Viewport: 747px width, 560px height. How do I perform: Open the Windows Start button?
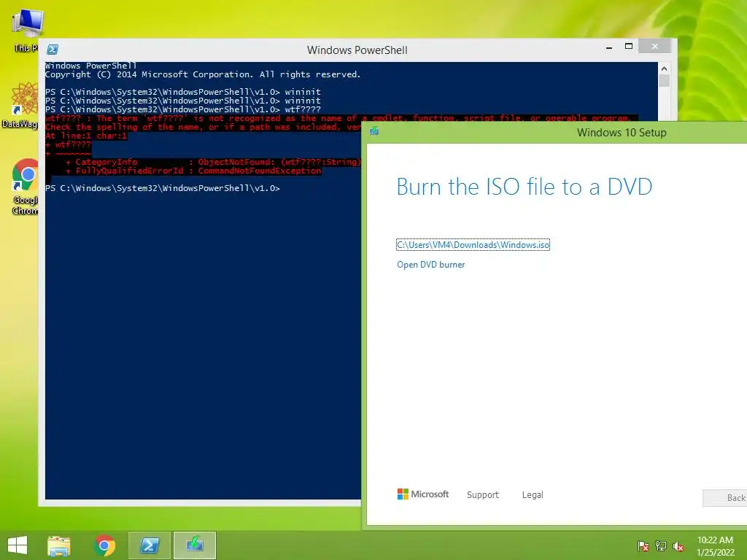click(x=18, y=545)
